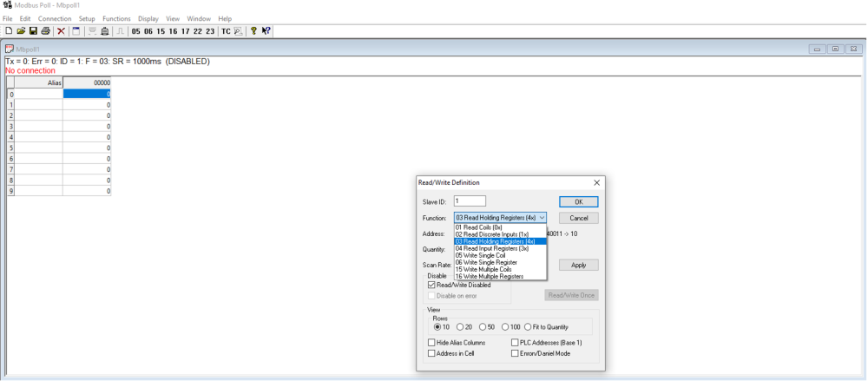Select the 20 rows radio button

coord(460,326)
